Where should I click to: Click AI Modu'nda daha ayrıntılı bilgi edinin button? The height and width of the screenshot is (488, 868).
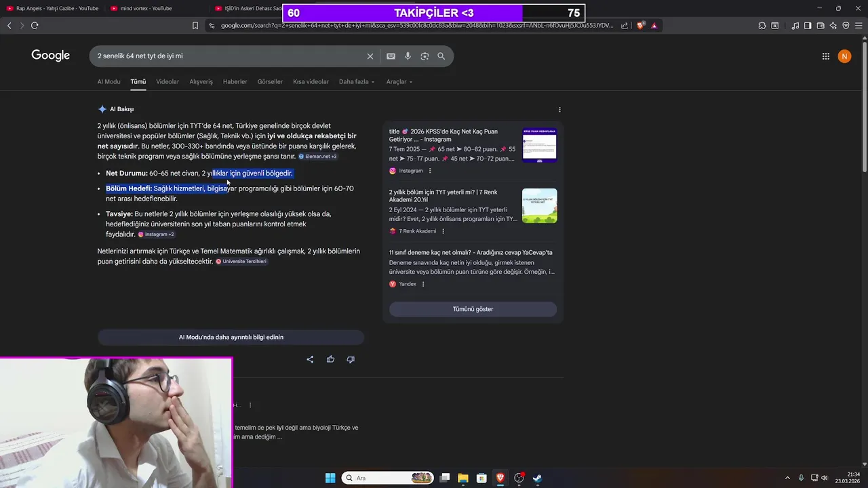[231, 337]
